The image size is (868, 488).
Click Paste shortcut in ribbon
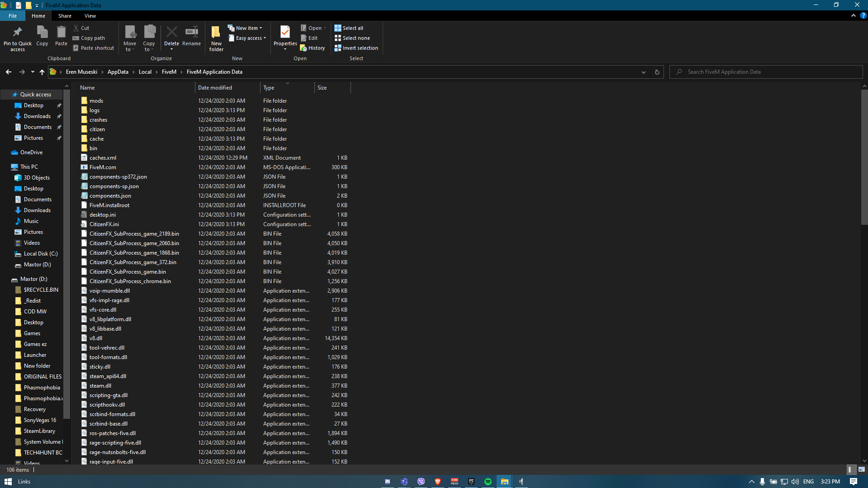coord(93,48)
